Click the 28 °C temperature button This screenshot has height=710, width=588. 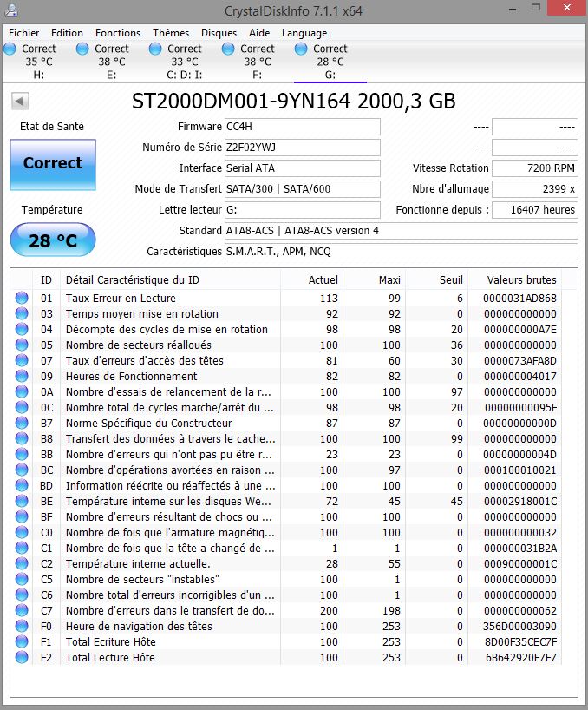click(x=53, y=240)
